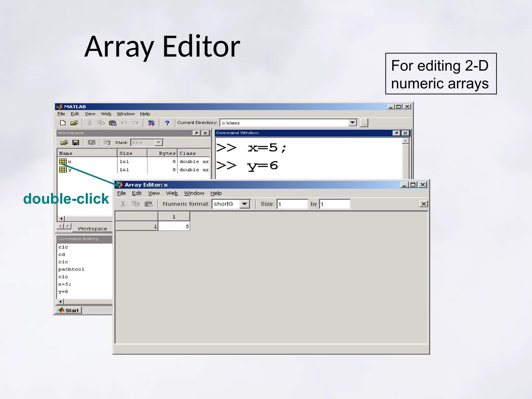The width and height of the screenshot is (532, 399).
Task: Open the View menu in Array Editor
Action: [x=154, y=193]
